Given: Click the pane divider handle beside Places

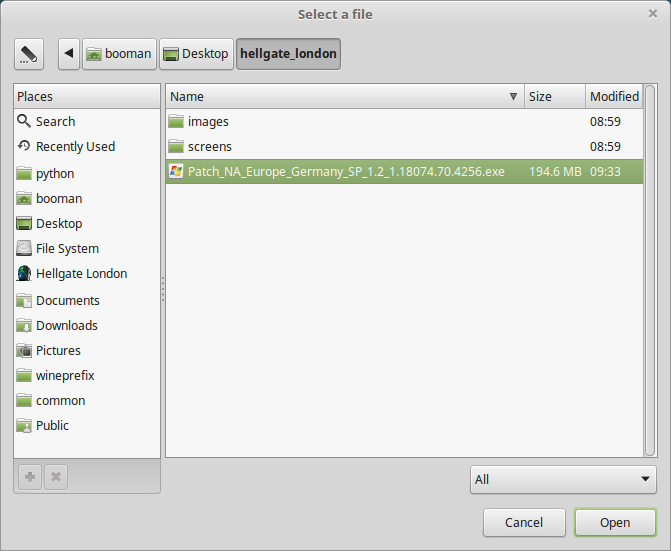Looking at the screenshot, I should (x=163, y=289).
